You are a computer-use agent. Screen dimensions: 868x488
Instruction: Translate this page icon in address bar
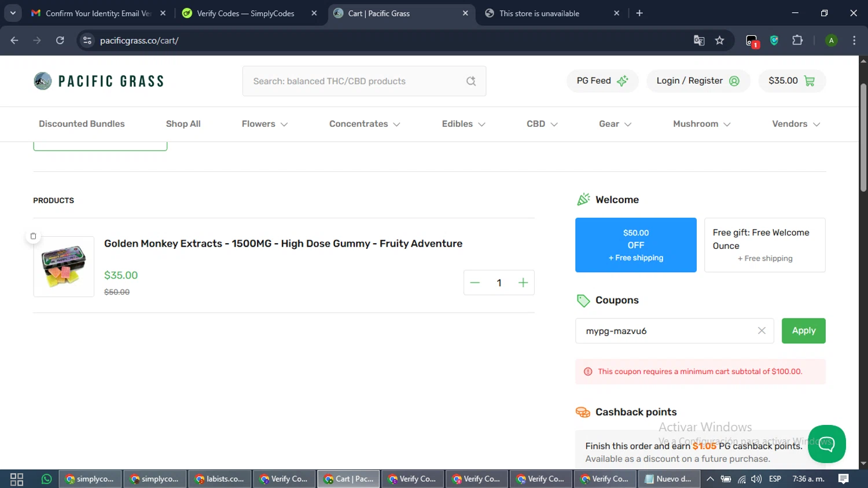(699, 41)
